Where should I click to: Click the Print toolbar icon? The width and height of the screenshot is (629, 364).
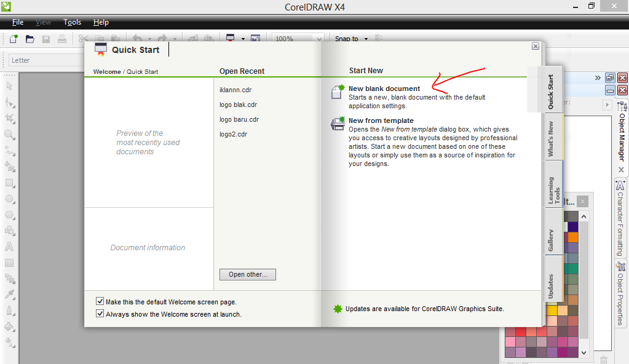61,39
